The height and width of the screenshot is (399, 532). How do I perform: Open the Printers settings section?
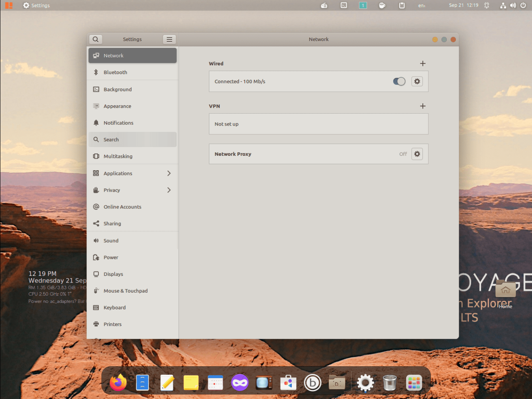pos(112,324)
